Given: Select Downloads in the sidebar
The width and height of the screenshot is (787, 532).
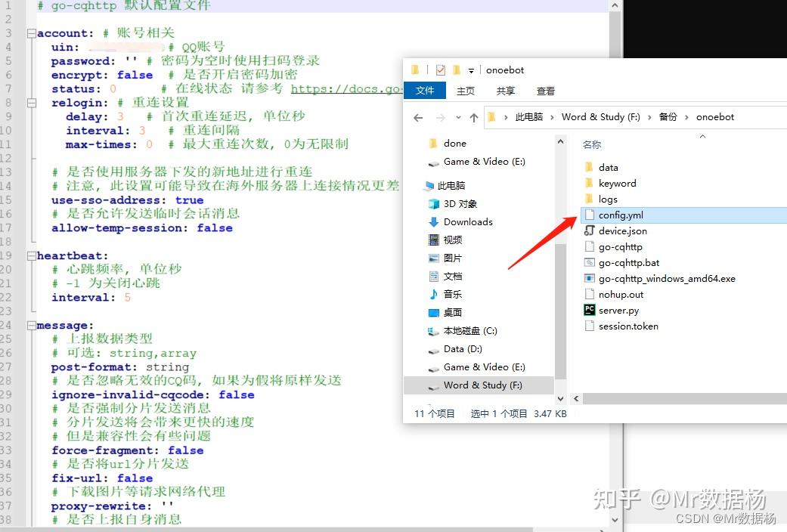Looking at the screenshot, I should point(466,221).
